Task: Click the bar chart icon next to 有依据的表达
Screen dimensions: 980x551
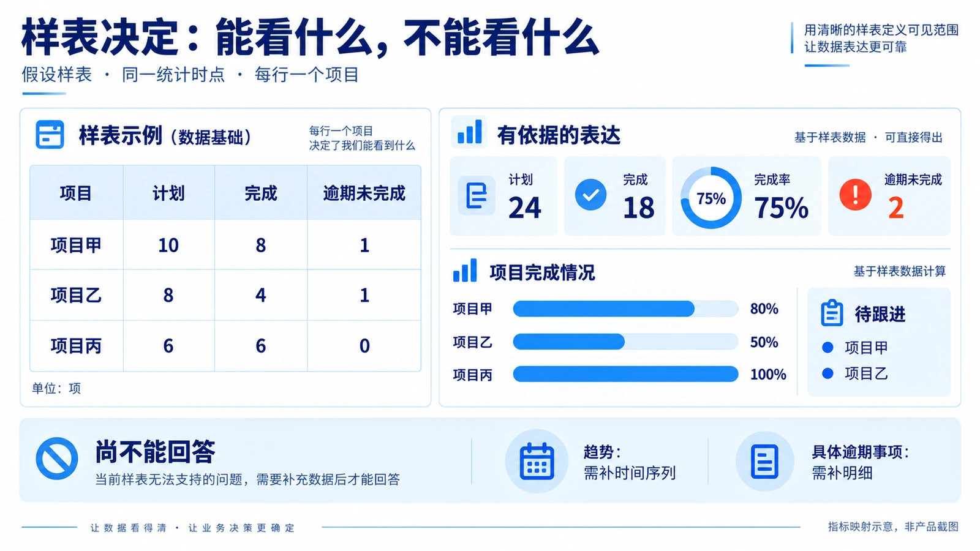Action: [470, 132]
